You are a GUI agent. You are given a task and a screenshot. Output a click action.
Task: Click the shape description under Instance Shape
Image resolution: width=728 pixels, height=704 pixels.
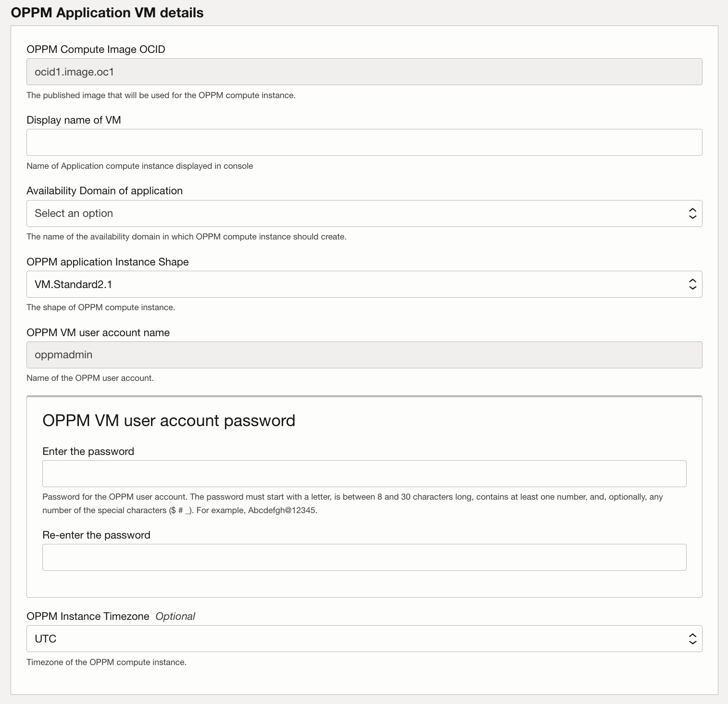pos(101,307)
